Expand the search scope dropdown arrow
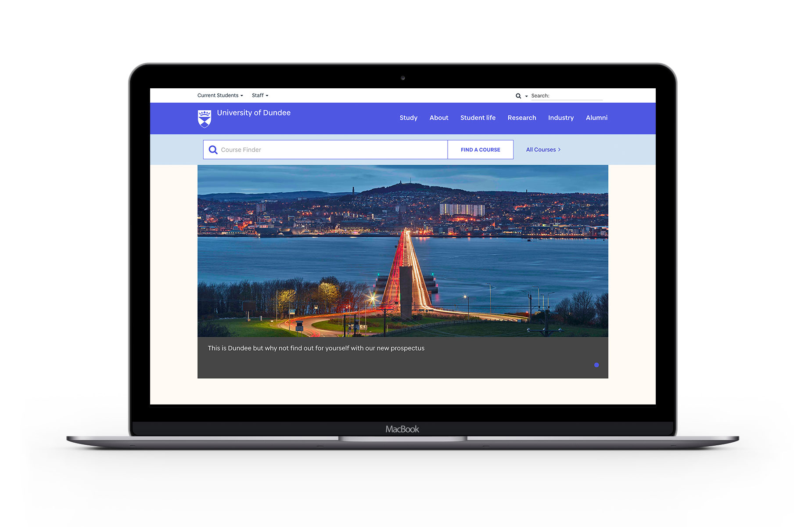 [526, 96]
